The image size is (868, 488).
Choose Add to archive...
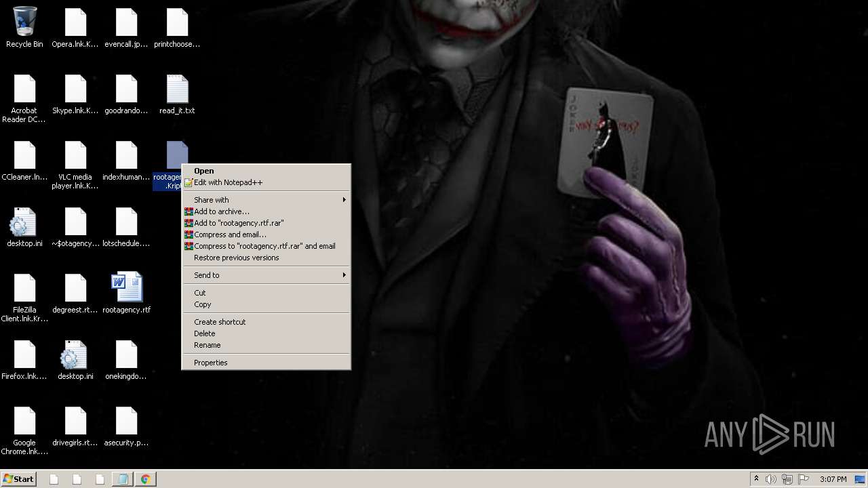click(266, 211)
